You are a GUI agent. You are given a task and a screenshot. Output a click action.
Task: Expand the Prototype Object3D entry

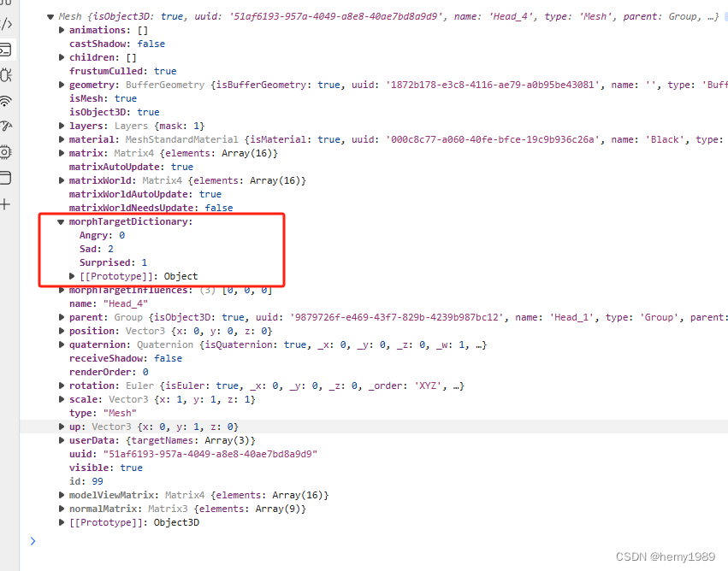62,523
